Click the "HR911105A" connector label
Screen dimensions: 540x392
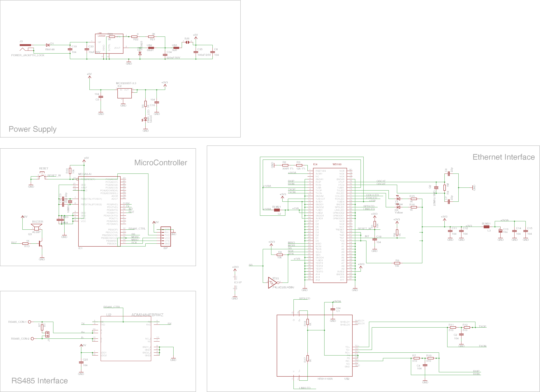coord(325,379)
